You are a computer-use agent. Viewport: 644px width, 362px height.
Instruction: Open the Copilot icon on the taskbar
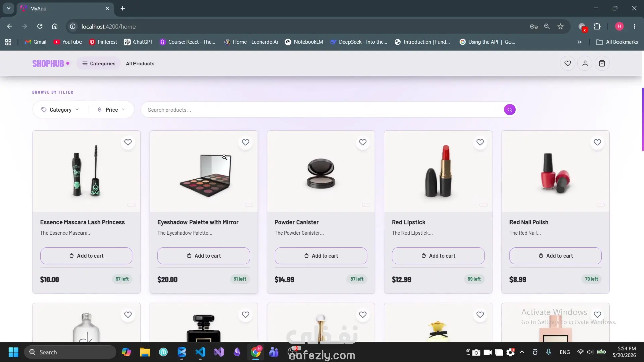(x=126, y=352)
